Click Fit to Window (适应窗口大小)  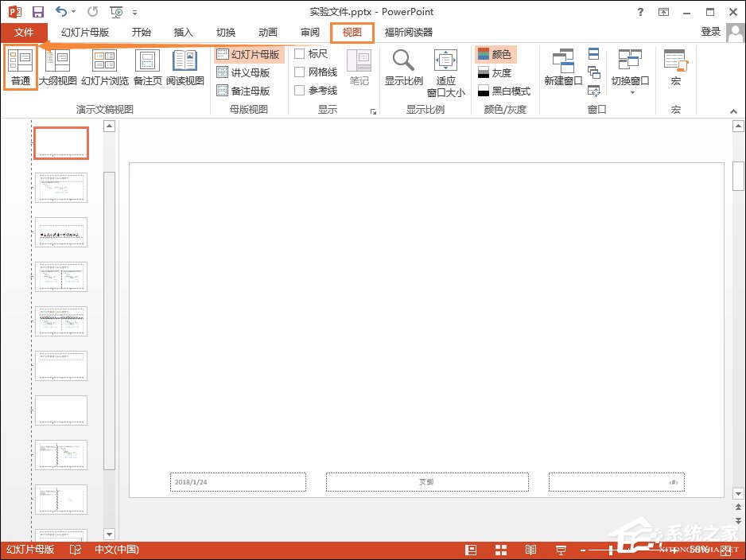point(445,72)
